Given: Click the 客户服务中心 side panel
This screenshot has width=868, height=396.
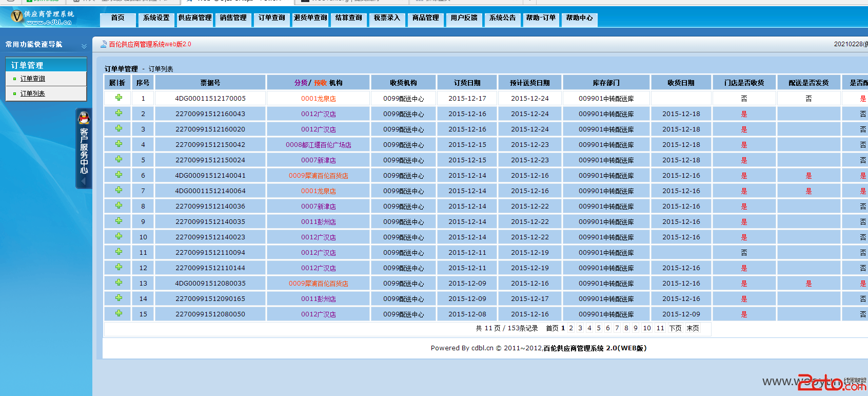Looking at the screenshot, I should coord(84,148).
